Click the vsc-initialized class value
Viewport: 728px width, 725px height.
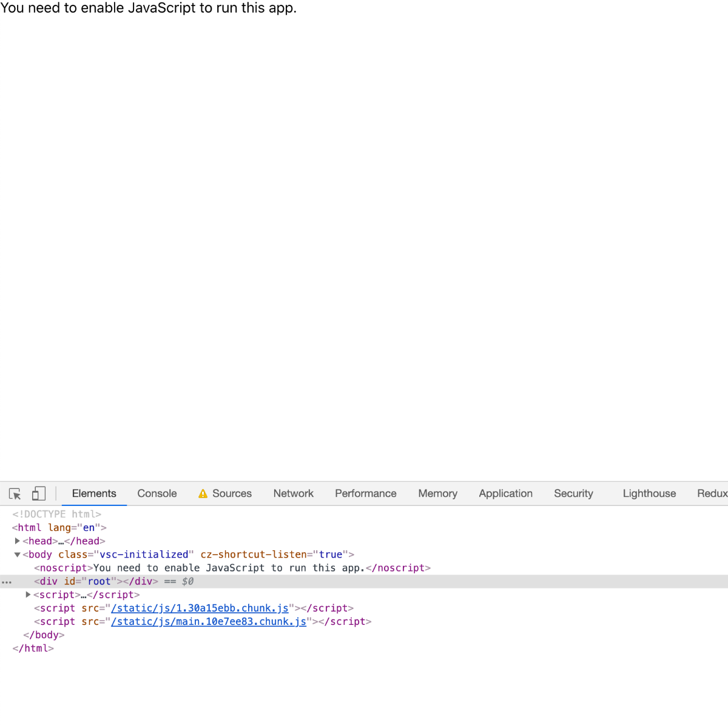144,555
